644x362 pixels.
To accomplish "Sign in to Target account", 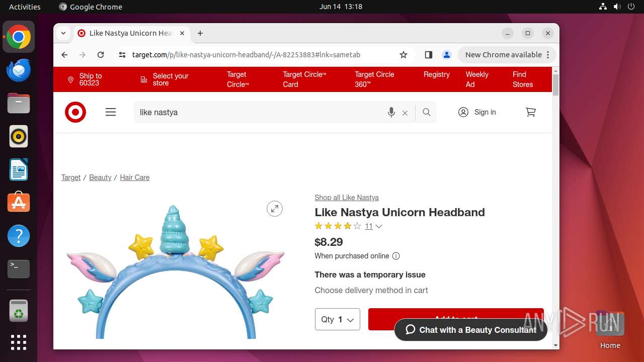I will [x=477, y=112].
